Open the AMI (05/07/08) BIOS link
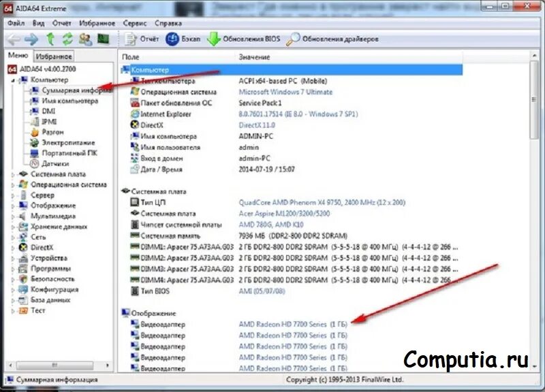This screenshot has height=392, width=545. (x=262, y=291)
